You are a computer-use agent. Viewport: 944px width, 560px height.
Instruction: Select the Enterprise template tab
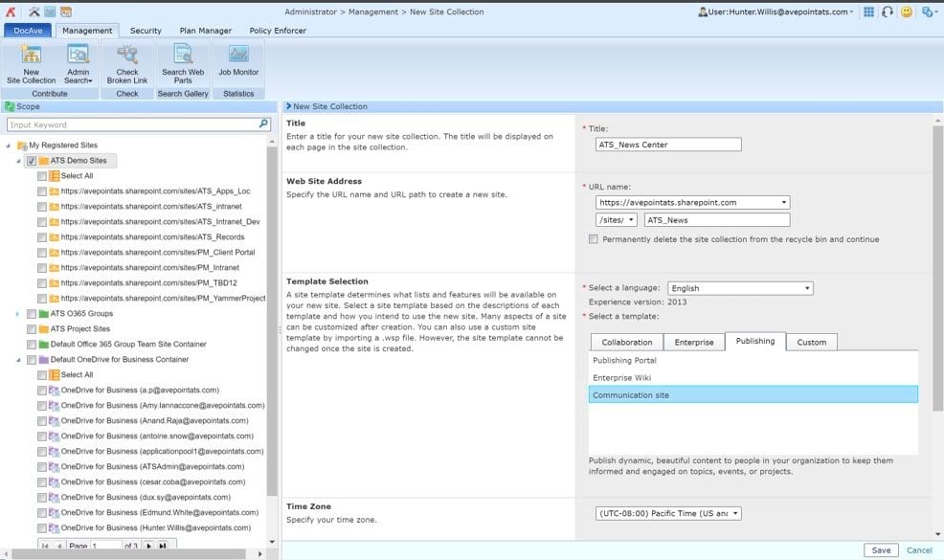tap(694, 342)
